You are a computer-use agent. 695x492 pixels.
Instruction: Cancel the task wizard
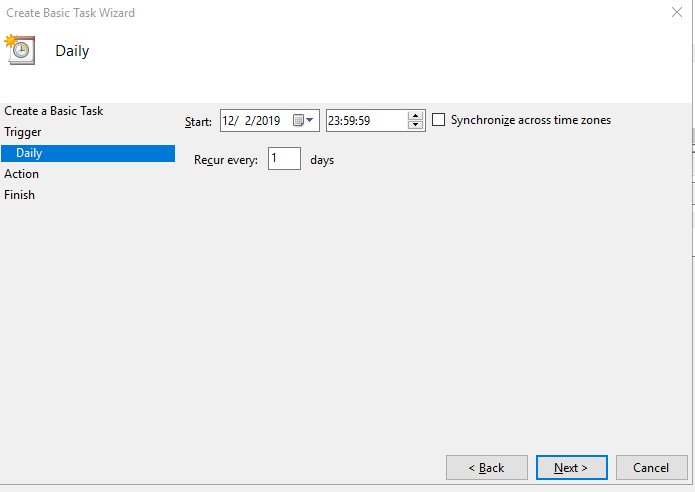click(651, 467)
